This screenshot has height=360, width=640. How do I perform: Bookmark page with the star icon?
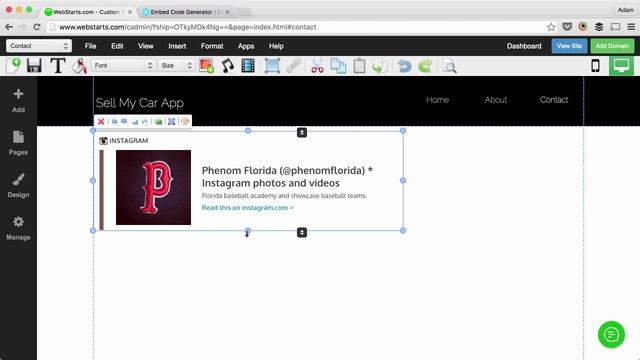tap(551, 27)
